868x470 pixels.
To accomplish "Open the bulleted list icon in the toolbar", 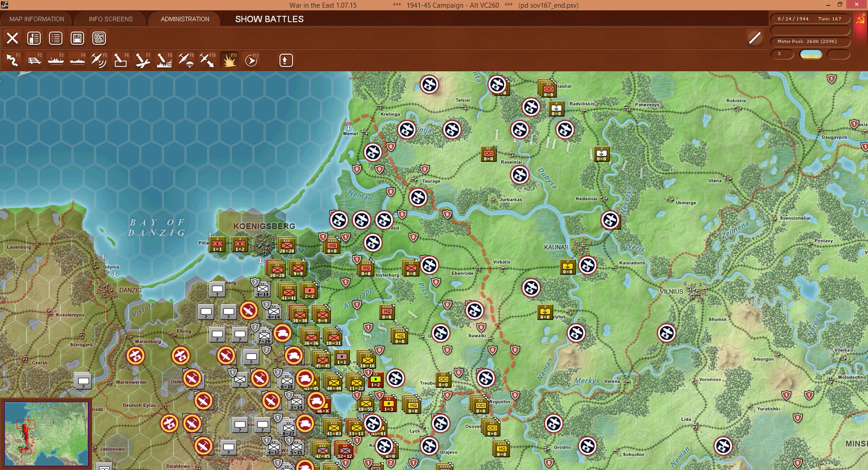I will click(x=56, y=38).
